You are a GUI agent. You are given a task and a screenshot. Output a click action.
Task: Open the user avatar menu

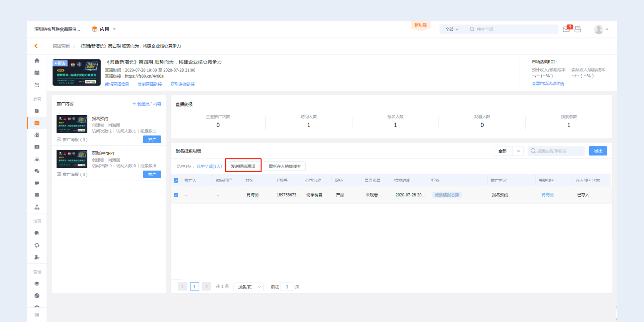(x=599, y=29)
